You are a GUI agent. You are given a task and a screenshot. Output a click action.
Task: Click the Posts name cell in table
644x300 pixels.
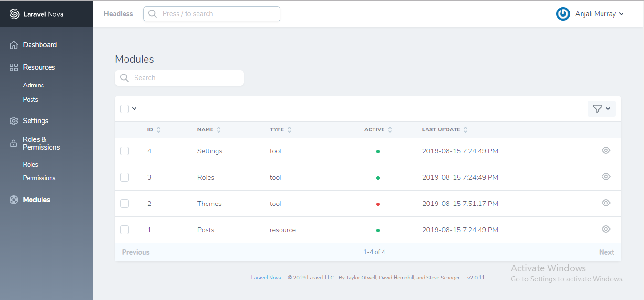(206, 230)
